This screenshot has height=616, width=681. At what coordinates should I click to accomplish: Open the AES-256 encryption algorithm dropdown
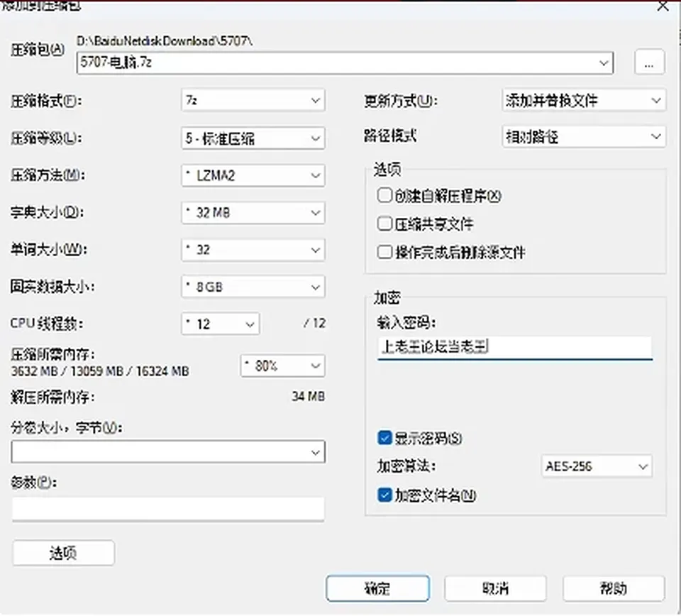pos(597,466)
